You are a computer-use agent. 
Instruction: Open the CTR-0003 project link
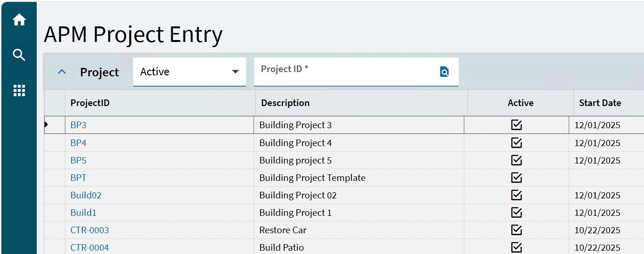[x=90, y=230]
